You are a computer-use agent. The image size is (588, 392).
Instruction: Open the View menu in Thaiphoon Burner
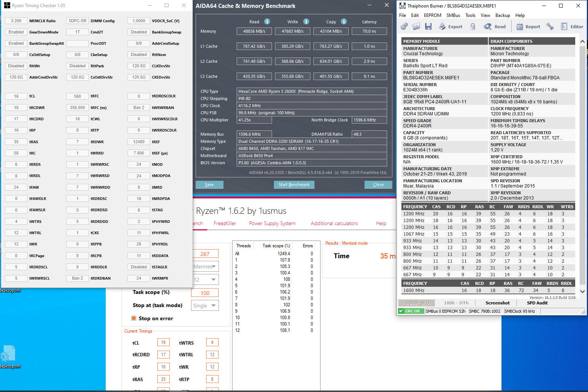pyautogui.click(x=485, y=15)
